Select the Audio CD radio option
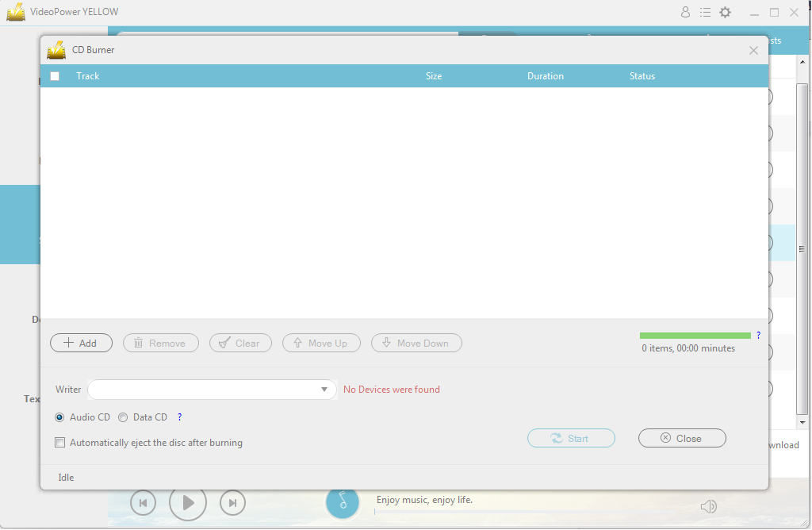The image size is (812, 530). pos(60,417)
